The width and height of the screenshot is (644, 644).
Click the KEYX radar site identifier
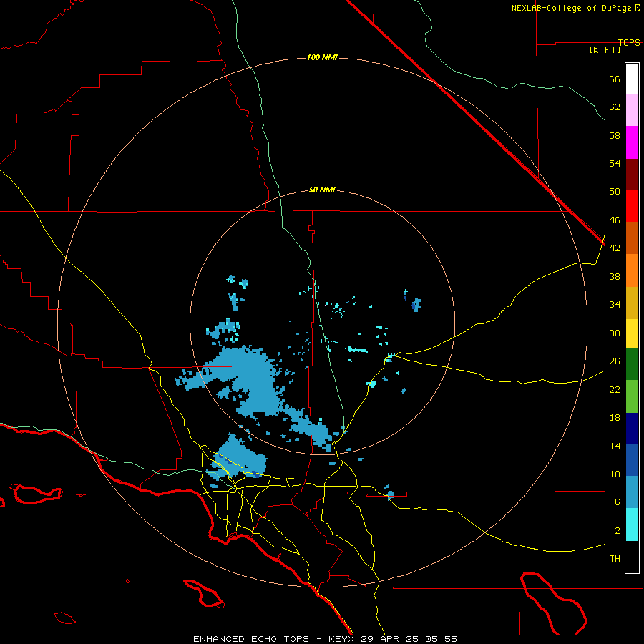click(x=341, y=639)
